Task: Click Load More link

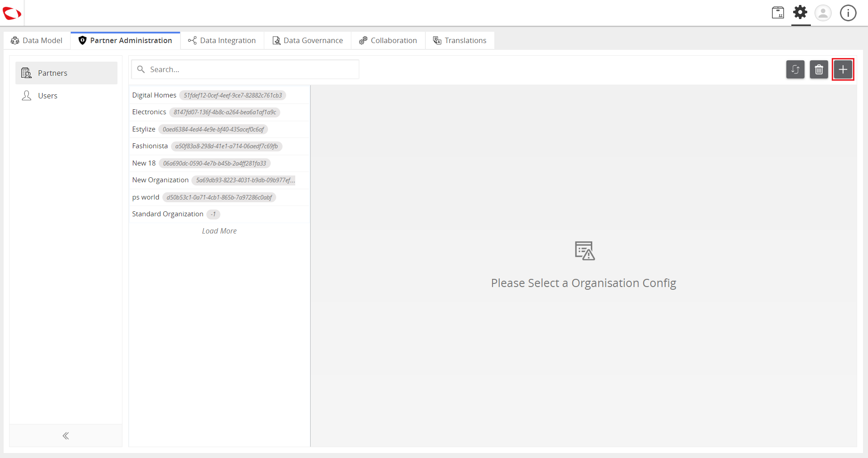Action: coord(219,231)
